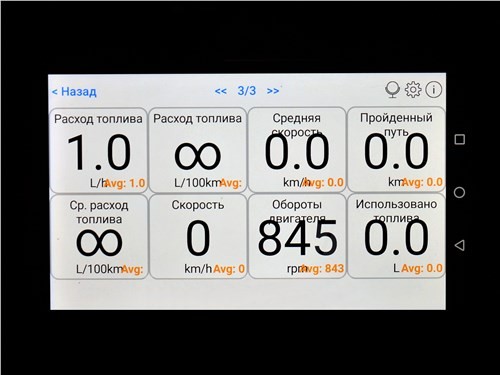Open the info circle icon
500x375 pixels.
click(x=434, y=90)
